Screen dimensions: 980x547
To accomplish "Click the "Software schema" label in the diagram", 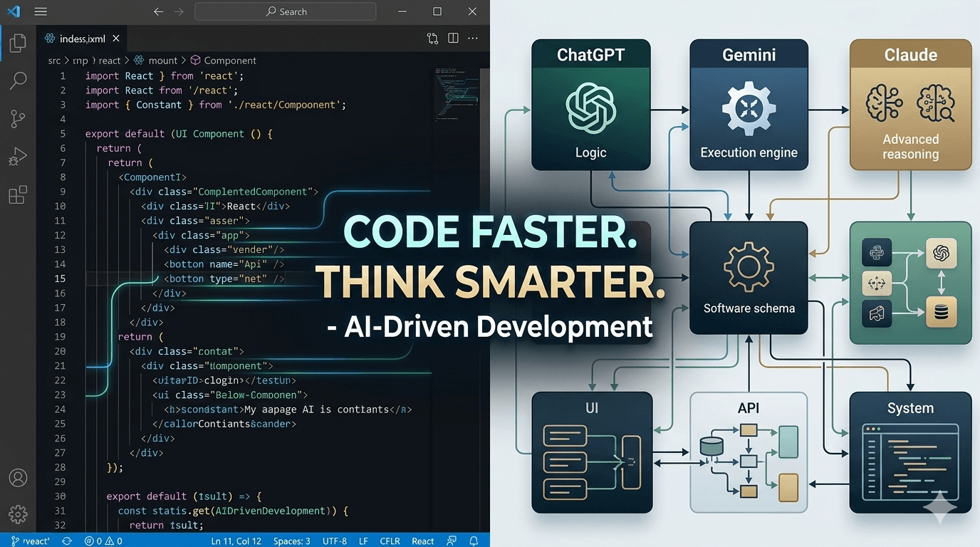I will point(749,308).
